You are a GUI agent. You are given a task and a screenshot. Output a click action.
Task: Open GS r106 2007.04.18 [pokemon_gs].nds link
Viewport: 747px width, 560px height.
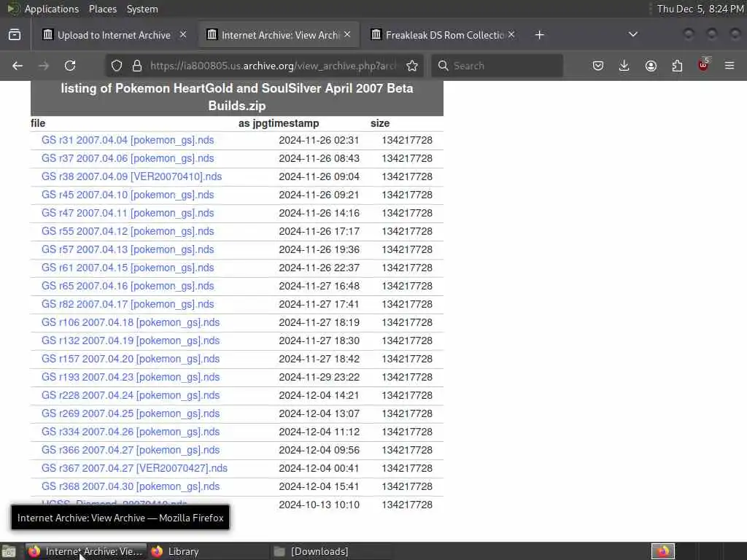(131, 322)
